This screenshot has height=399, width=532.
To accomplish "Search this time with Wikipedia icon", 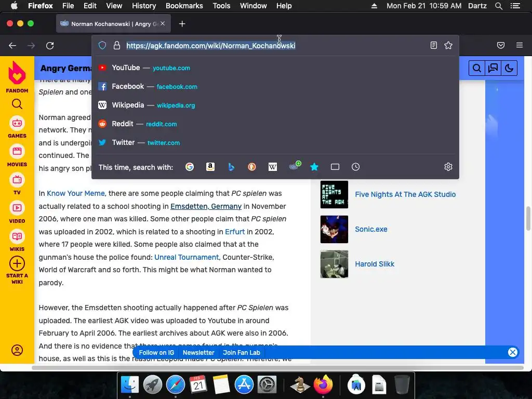I will (272, 167).
